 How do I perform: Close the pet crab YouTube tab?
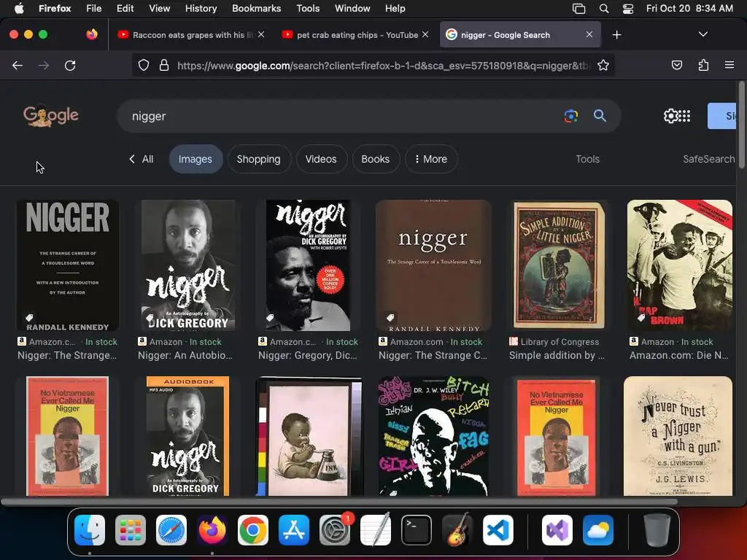click(425, 34)
